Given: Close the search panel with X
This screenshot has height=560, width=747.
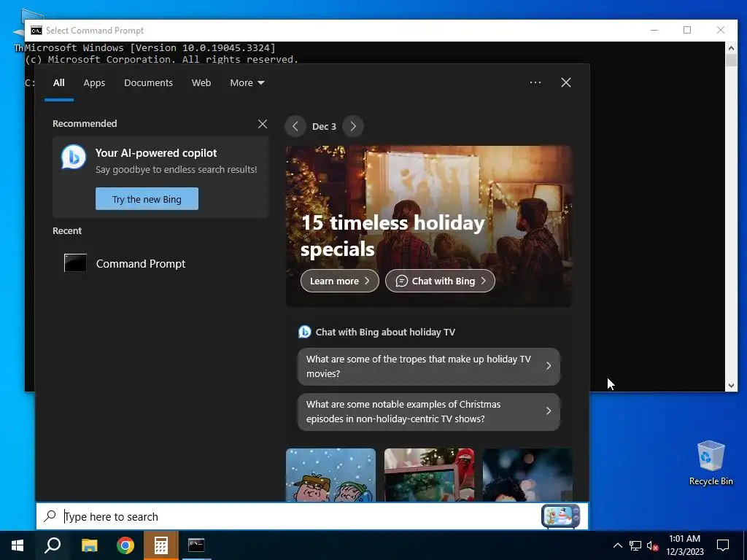Looking at the screenshot, I should click(565, 82).
